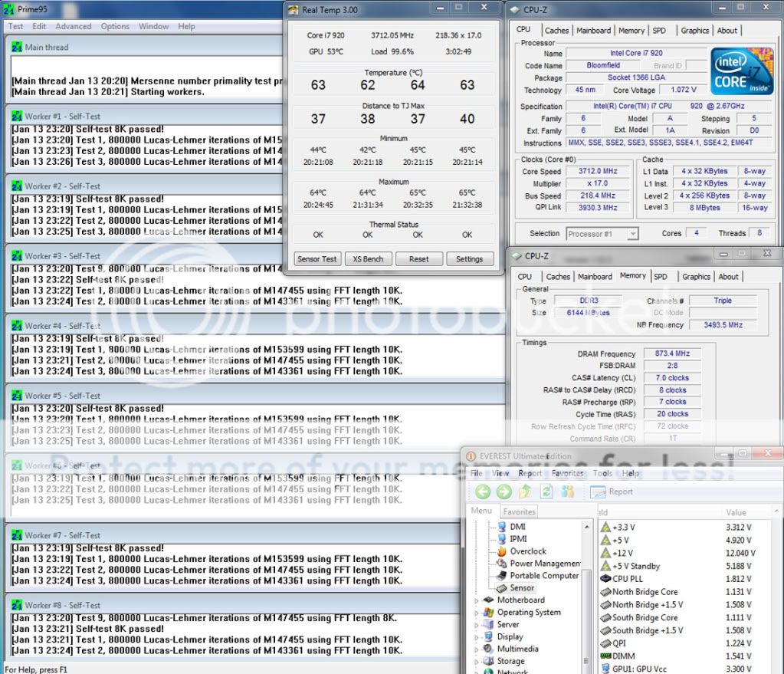Open the EVEREST Report menu
The image size is (784, 674).
click(x=530, y=473)
